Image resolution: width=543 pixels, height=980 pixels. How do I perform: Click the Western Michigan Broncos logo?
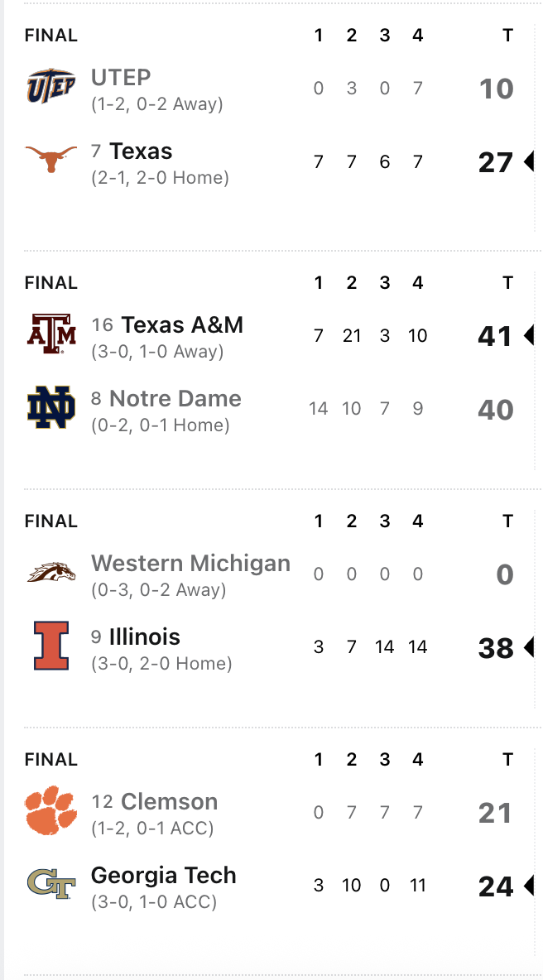tap(51, 572)
